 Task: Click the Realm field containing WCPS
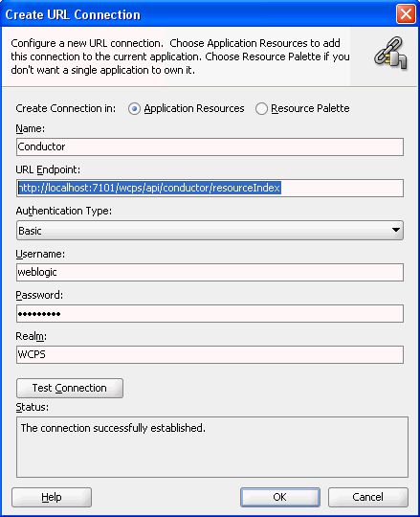[210, 354]
